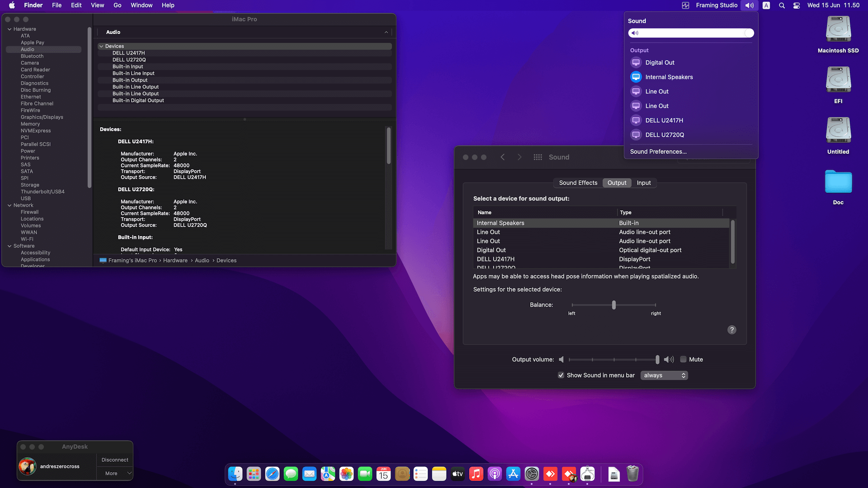Collapse the Hardware section in sidebar
Image resolution: width=868 pixels, height=488 pixels.
(x=9, y=29)
